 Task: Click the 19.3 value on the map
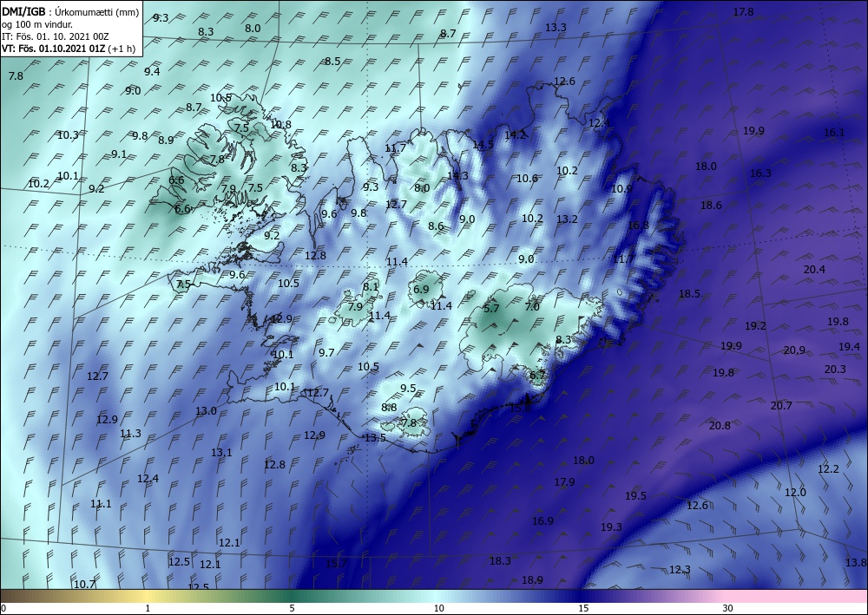tap(611, 527)
